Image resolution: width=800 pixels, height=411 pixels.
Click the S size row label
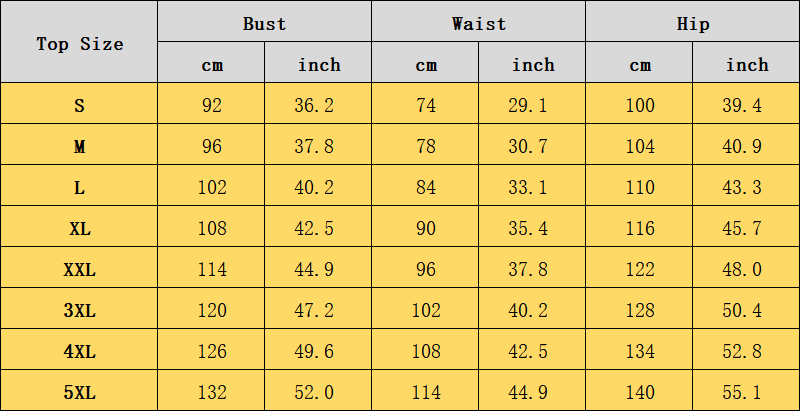coord(79,104)
